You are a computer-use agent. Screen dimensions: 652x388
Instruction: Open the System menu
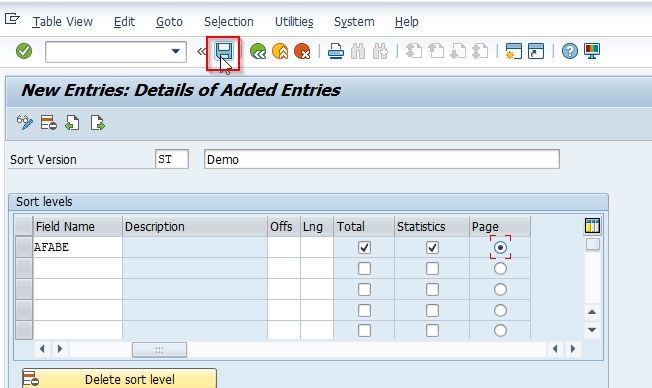tap(354, 22)
